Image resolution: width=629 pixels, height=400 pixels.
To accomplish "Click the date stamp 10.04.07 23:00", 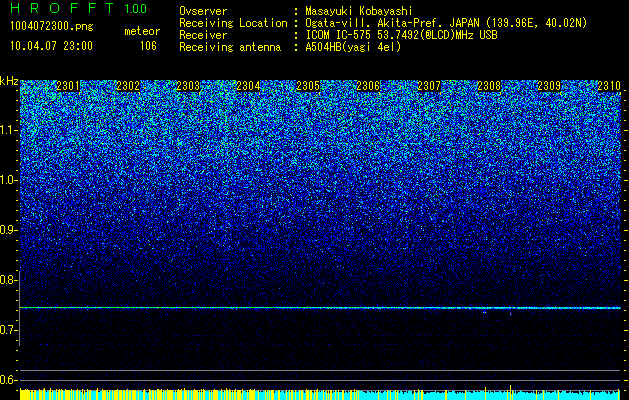I will [x=51, y=46].
